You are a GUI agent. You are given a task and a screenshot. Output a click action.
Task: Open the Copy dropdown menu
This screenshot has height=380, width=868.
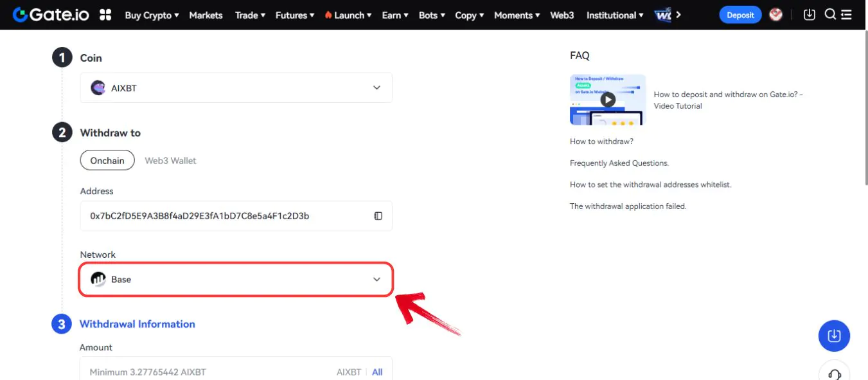pos(470,15)
